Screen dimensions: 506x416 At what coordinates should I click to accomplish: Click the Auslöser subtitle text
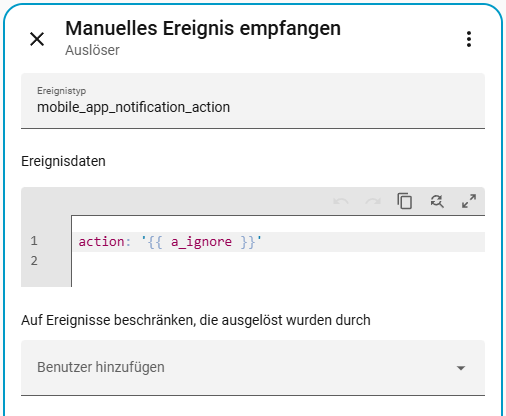click(92, 50)
